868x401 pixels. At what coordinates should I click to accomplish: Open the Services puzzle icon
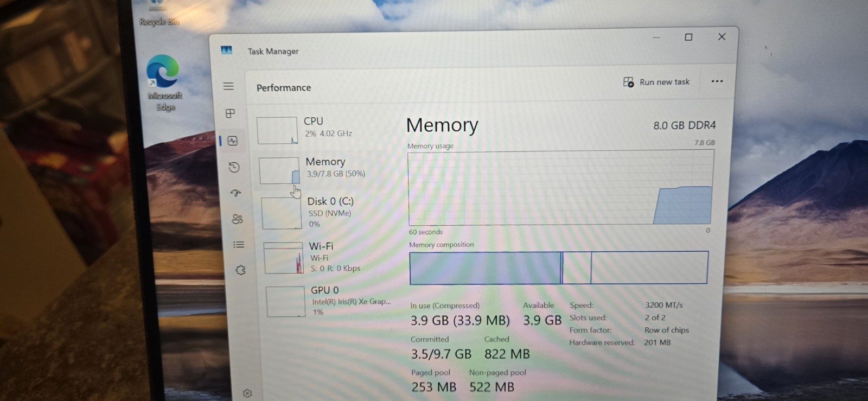click(x=241, y=270)
